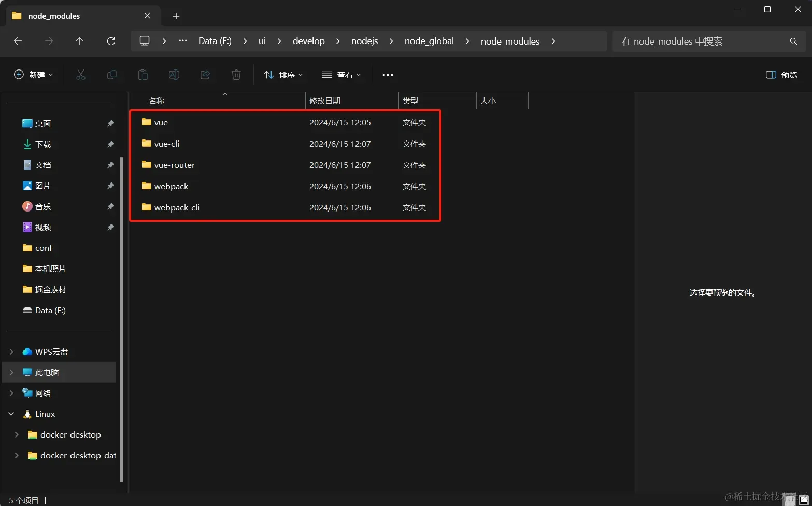This screenshot has height=506, width=812.
Task: Open a new File Explorer tab
Action: pos(176,16)
